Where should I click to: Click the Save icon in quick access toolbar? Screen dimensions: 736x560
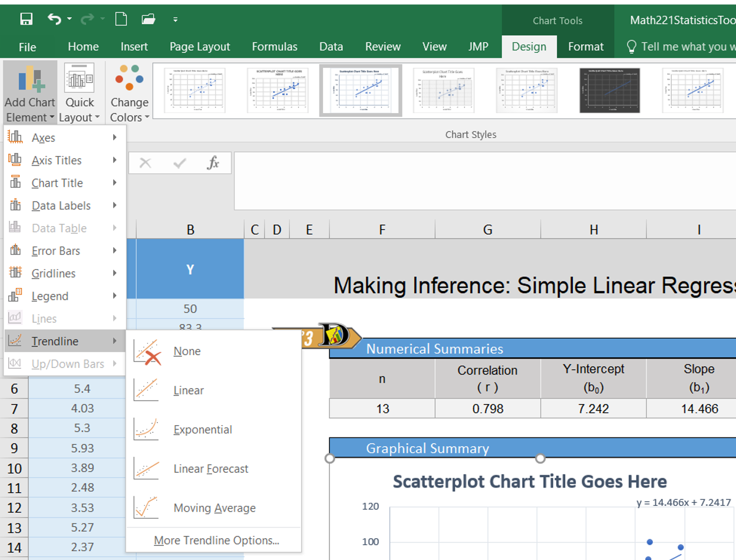click(27, 19)
